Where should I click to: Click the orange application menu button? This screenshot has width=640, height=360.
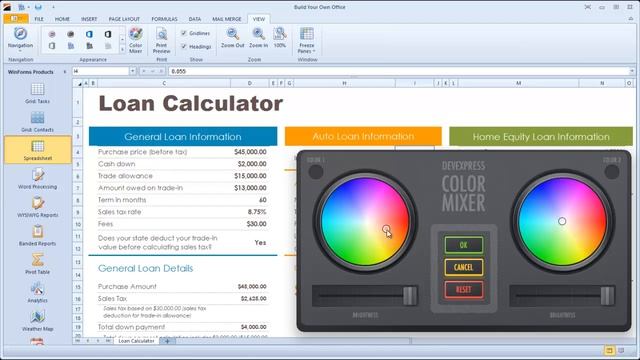coord(16,19)
